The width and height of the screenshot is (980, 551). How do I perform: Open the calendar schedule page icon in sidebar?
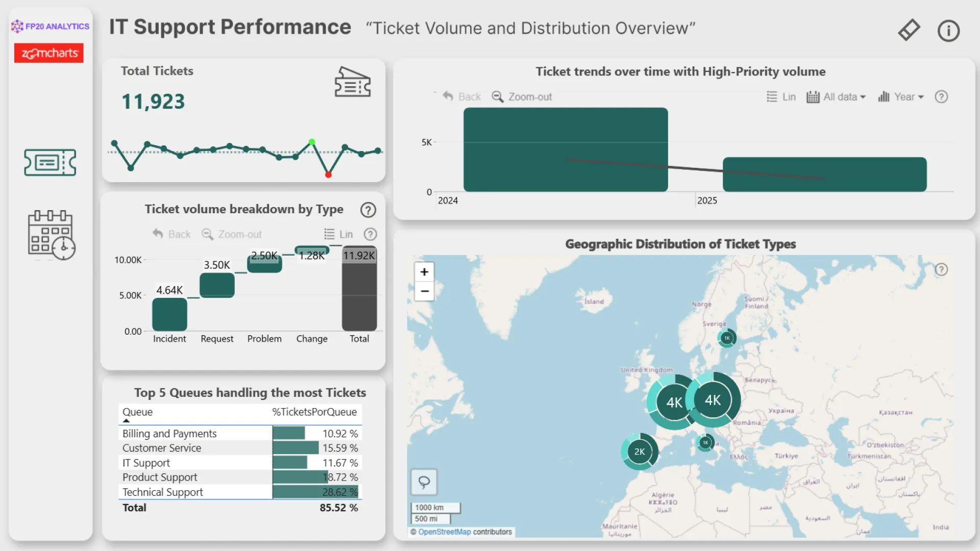(52, 235)
